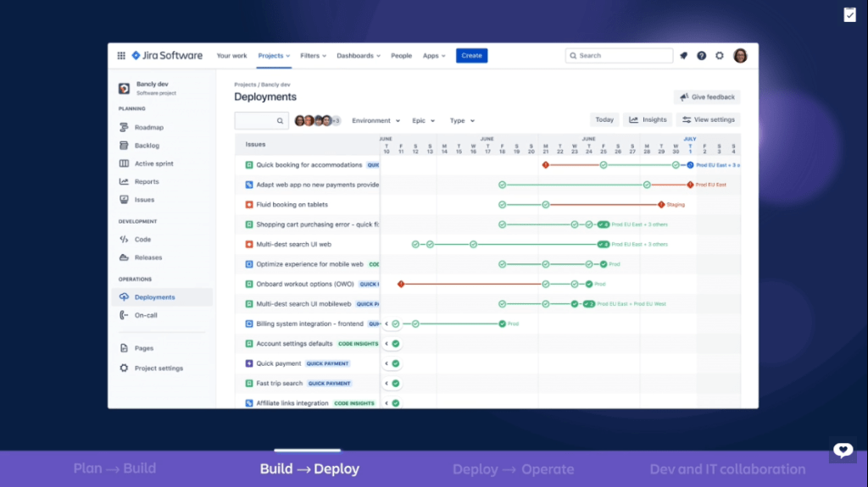The width and height of the screenshot is (868, 487).
Task: Click the blue Create button
Action: [x=471, y=56]
